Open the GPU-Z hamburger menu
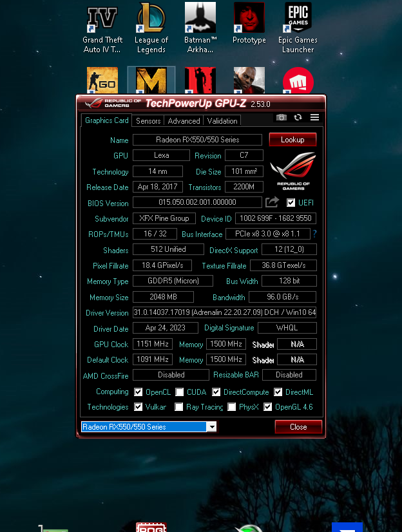The height and width of the screenshot is (532, 402). click(x=314, y=117)
